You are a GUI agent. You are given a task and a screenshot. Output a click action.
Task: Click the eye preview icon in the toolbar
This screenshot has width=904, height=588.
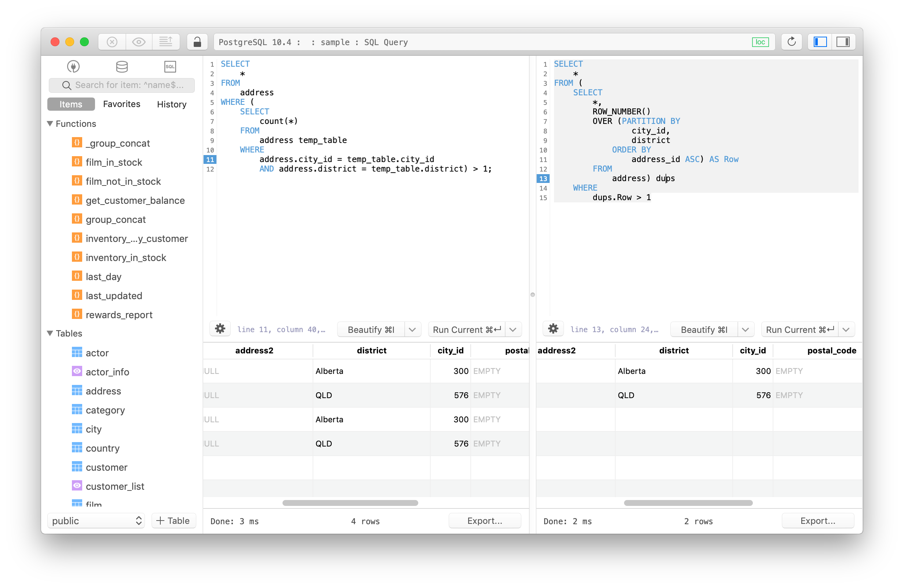(139, 42)
